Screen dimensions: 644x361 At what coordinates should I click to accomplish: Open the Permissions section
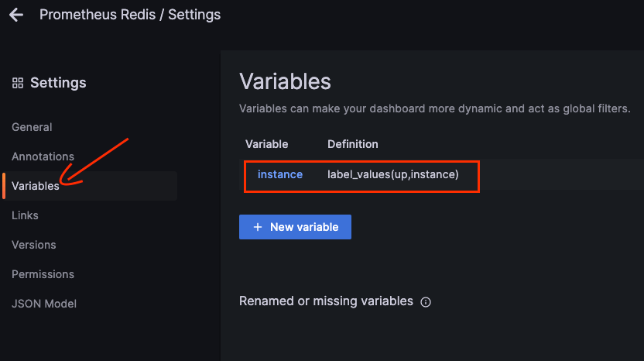tap(43, 274)
